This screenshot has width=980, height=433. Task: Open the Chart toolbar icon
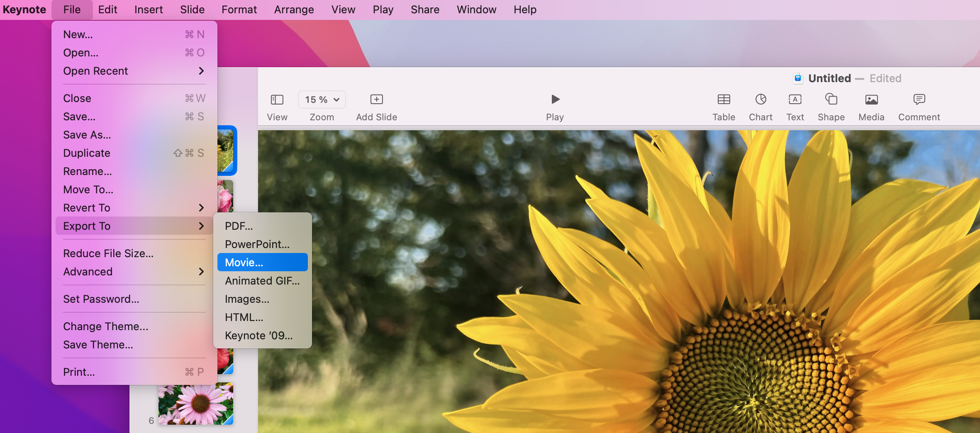click(761, 100)
